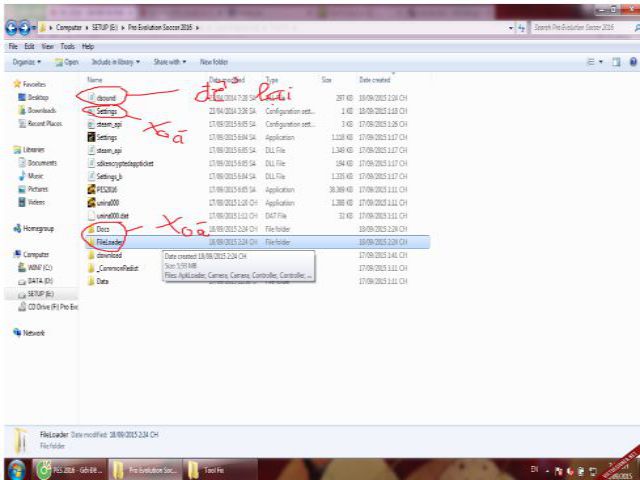The width and height of the screenshot is (640, 480).
Task: Open Downloads in the Favorites sidebar
Action: click(37, 111)
